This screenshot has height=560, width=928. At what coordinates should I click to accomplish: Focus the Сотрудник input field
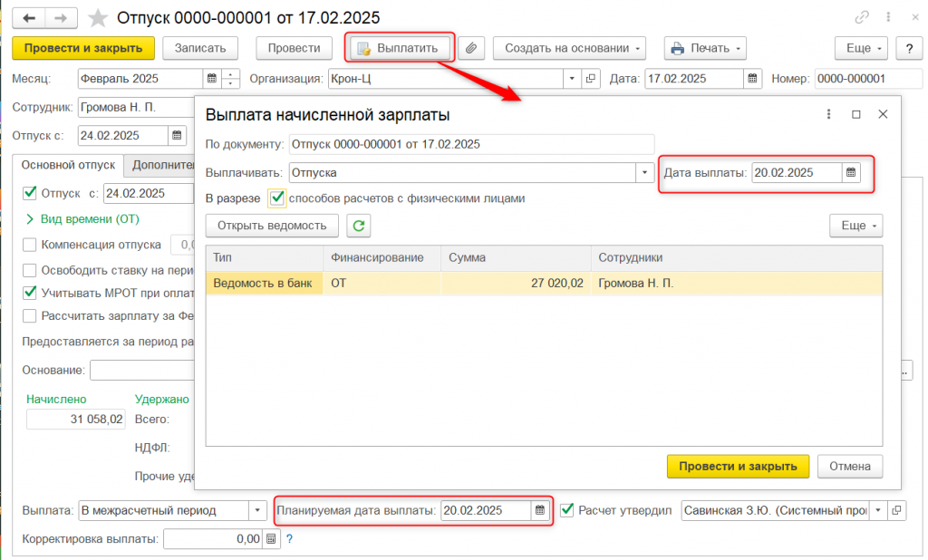pyautogui.click(x=136, y=107)
